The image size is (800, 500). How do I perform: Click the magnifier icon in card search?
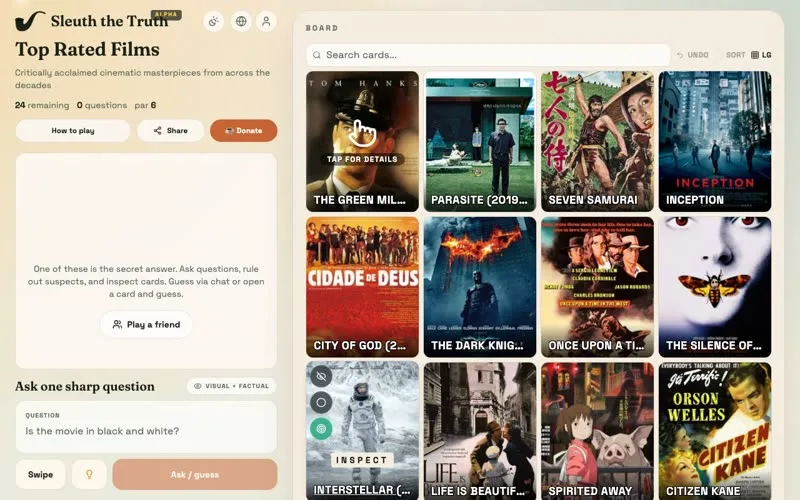tap(317, 55)
